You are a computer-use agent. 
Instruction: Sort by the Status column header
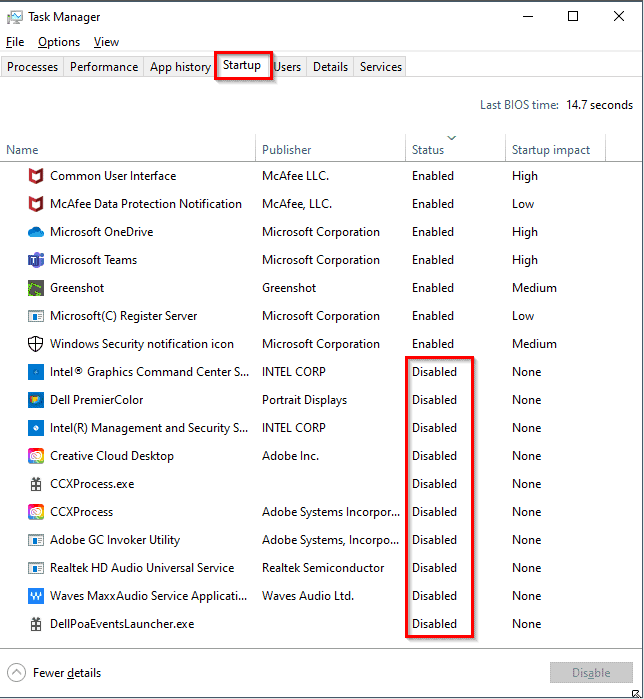click(x=455, y=150)
